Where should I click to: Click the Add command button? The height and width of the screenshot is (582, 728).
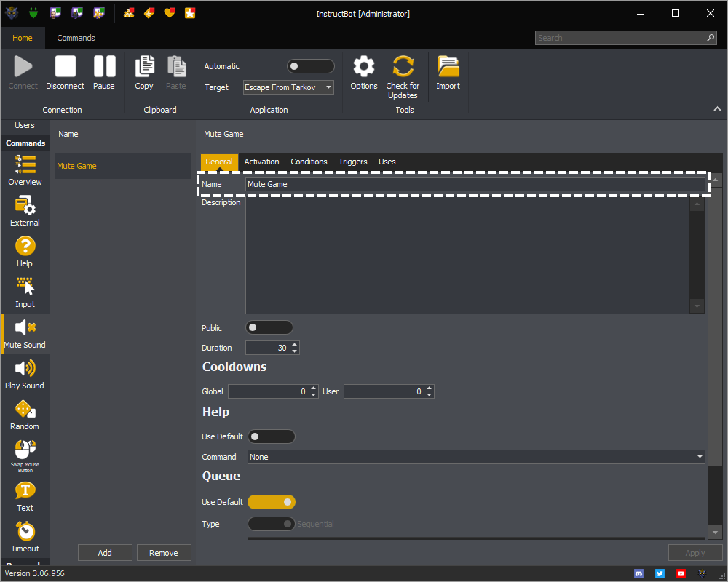(x=105, y=553)
